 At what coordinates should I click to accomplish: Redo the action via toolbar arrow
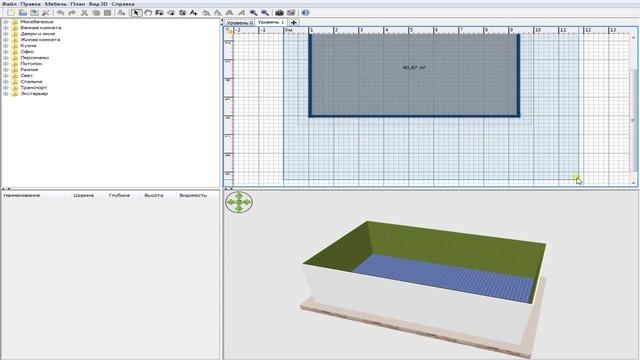pyautogui.click(x=72, y=13)
